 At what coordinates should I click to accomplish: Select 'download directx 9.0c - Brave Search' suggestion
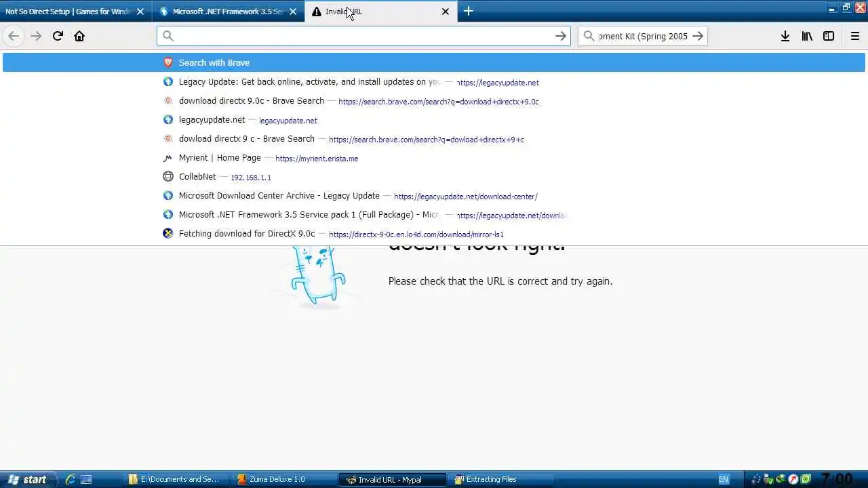[x=434, y=101]
